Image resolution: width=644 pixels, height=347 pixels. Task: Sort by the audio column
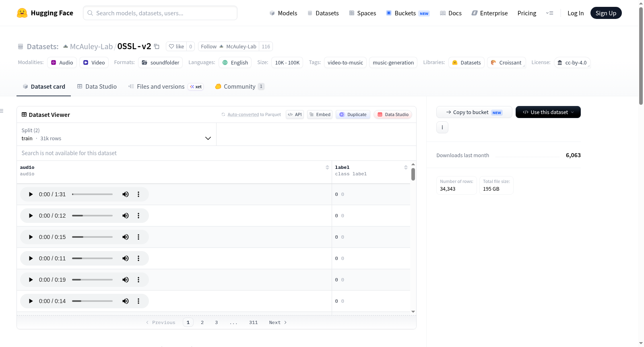pos(327,167)
